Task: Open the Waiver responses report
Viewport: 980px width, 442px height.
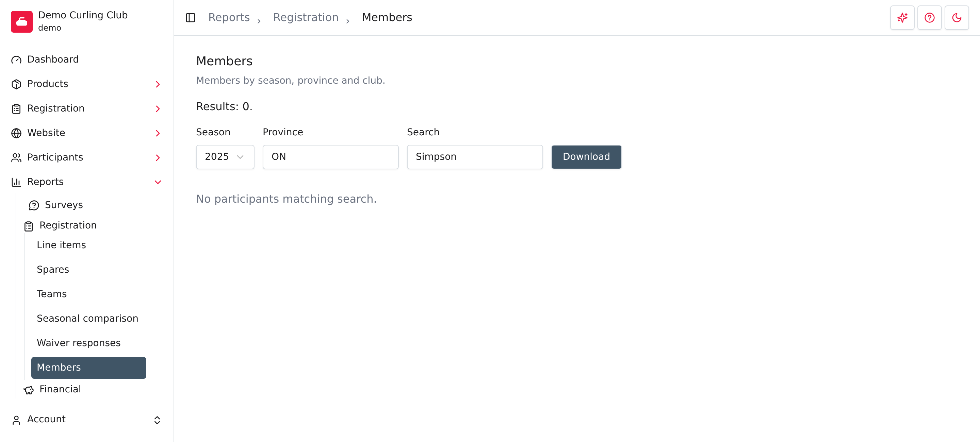Action: pyautogui.click(x=79, y=343)
